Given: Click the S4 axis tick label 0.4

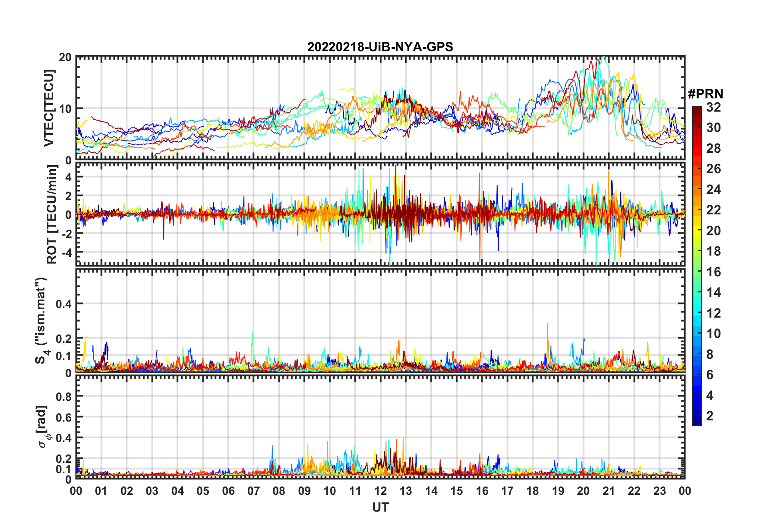Looking at the screenshot, I should [64, 304].
